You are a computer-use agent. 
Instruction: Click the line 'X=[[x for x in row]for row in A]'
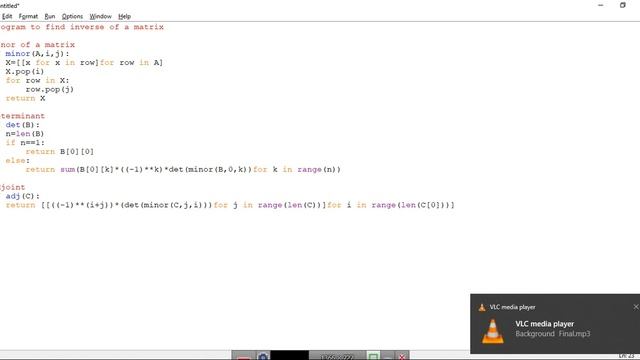84,62
